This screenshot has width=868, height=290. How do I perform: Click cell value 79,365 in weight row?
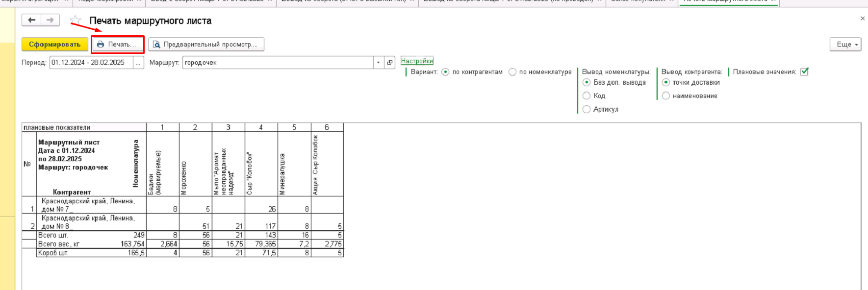point(266,244)
